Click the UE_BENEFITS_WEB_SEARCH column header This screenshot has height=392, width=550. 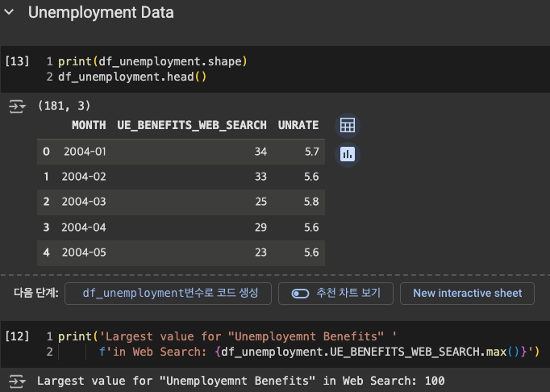click(x=191, y=126)
